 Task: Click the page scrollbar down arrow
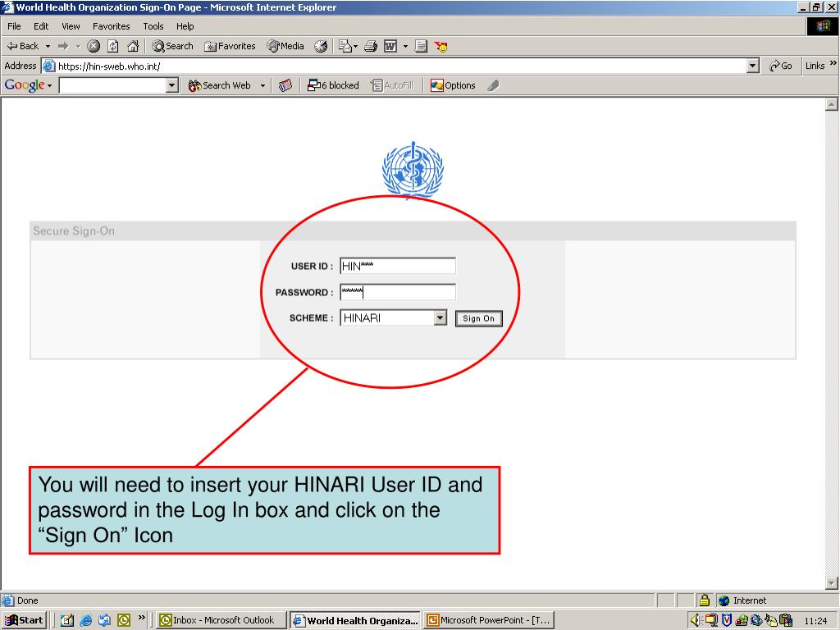(x=832, y=583)
